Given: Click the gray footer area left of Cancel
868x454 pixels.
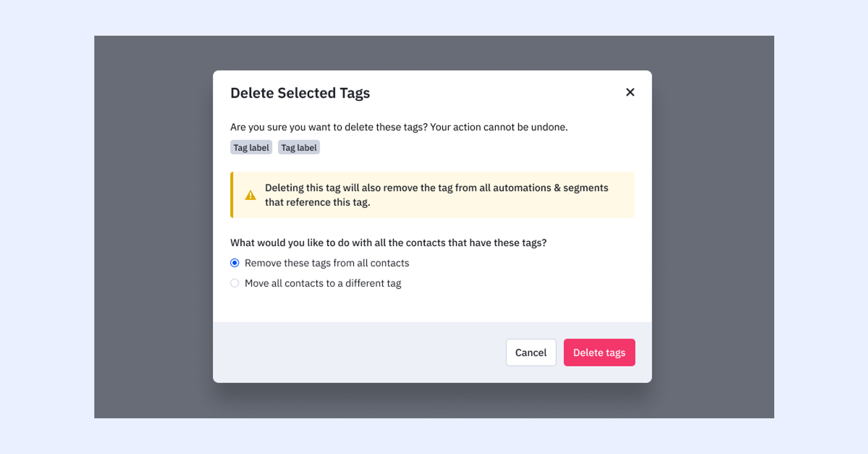Looking at the screenshot, I should coord(358,353).
